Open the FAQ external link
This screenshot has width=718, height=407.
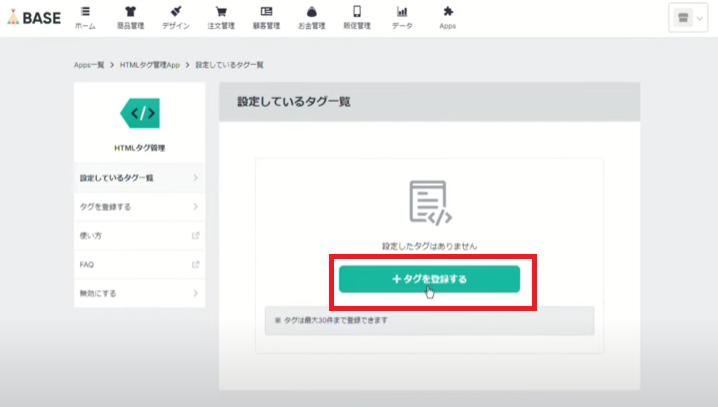tap(139, 264)
